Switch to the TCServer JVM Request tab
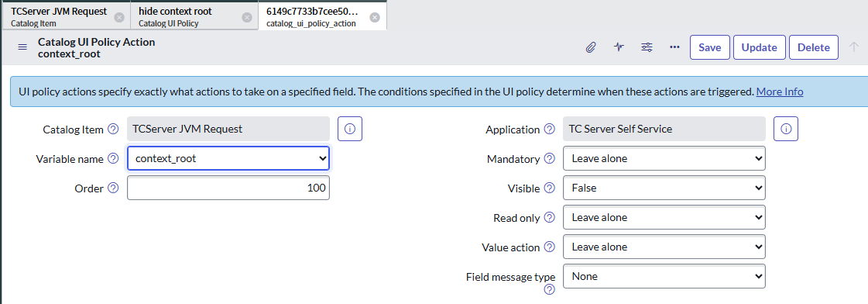 (59, 16)
